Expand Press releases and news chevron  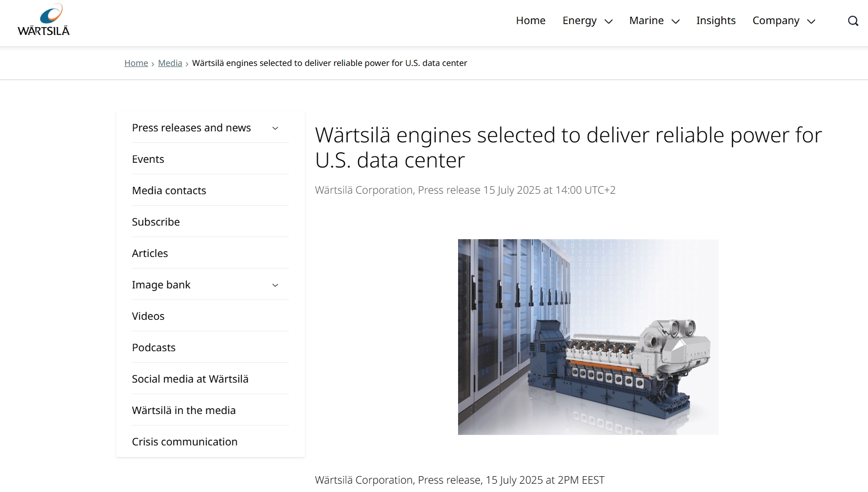(275, 128)
